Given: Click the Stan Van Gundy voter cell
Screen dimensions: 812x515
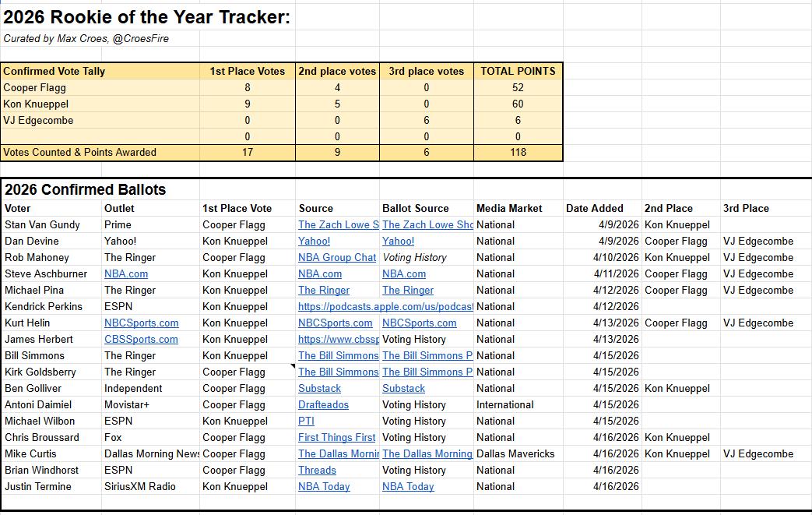Looking at the screenshot, I should click(42, 224).
